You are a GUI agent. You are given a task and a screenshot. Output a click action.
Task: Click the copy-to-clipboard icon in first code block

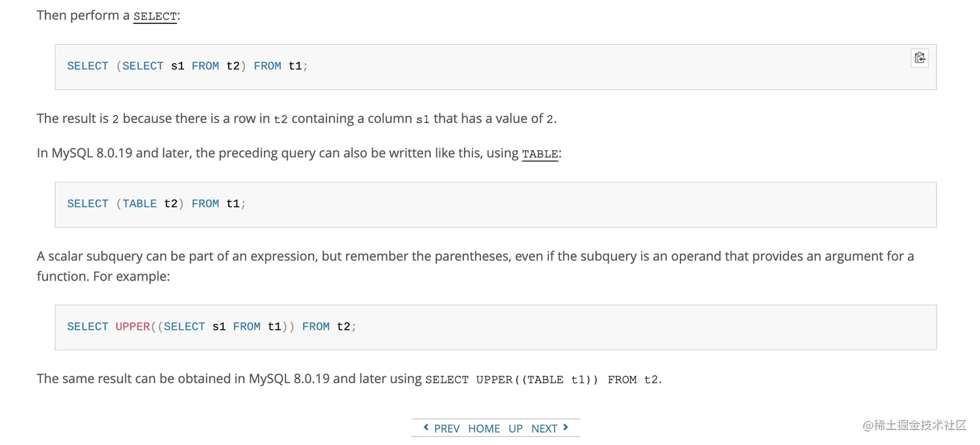click(919, 58)
